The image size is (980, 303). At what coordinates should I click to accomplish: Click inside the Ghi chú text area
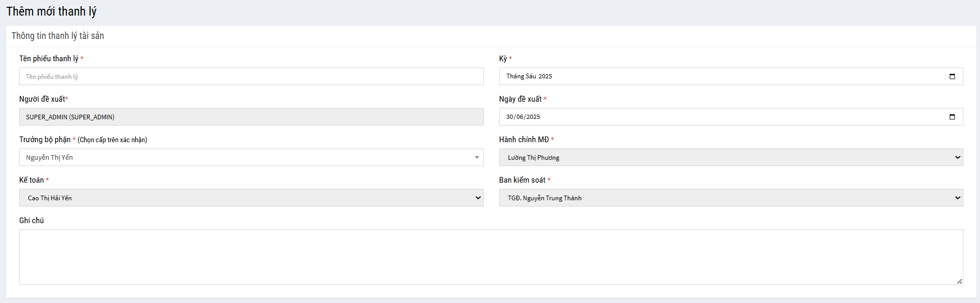491,257
